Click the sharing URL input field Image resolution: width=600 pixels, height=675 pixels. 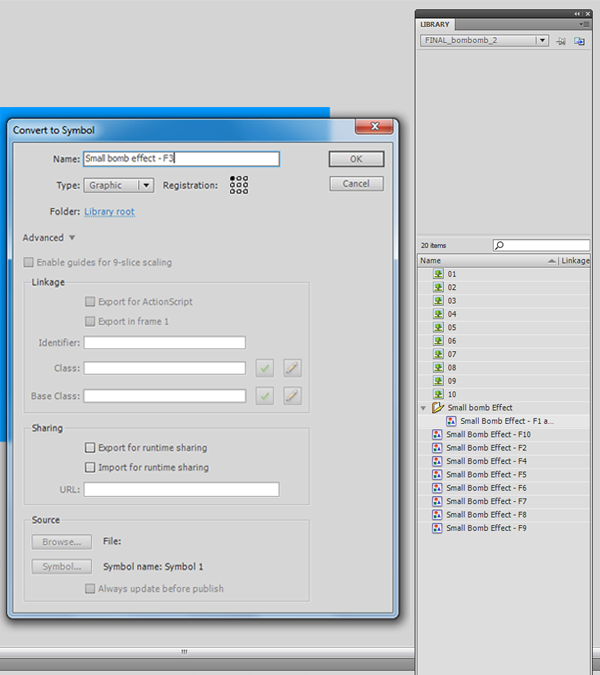(x=181, y=489)
